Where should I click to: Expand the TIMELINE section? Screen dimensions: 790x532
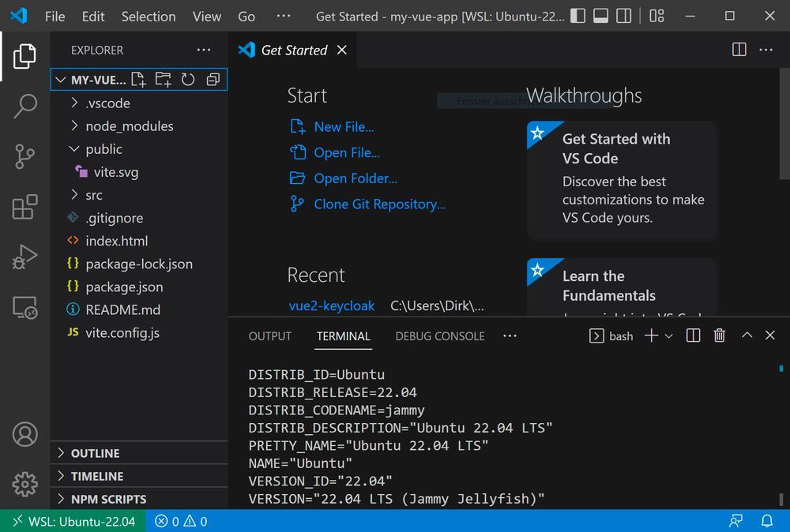coord(139,476)
